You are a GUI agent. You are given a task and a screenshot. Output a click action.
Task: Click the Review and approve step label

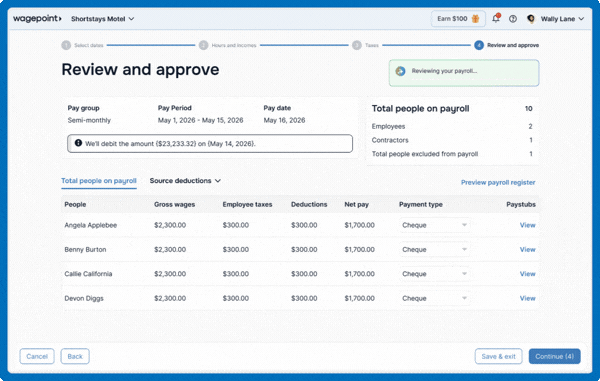[513, 45]
